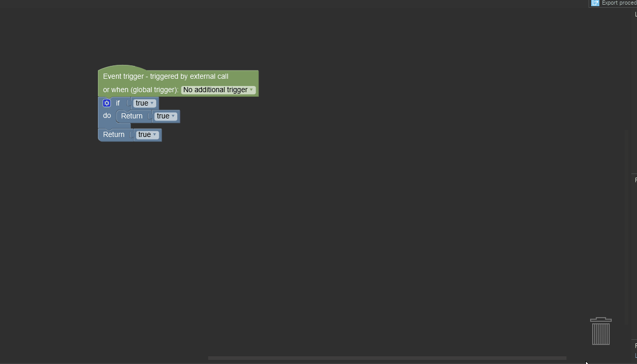Click the arrow on the bottom Return's true value
637x364 pixels.
tap(154, 134)
